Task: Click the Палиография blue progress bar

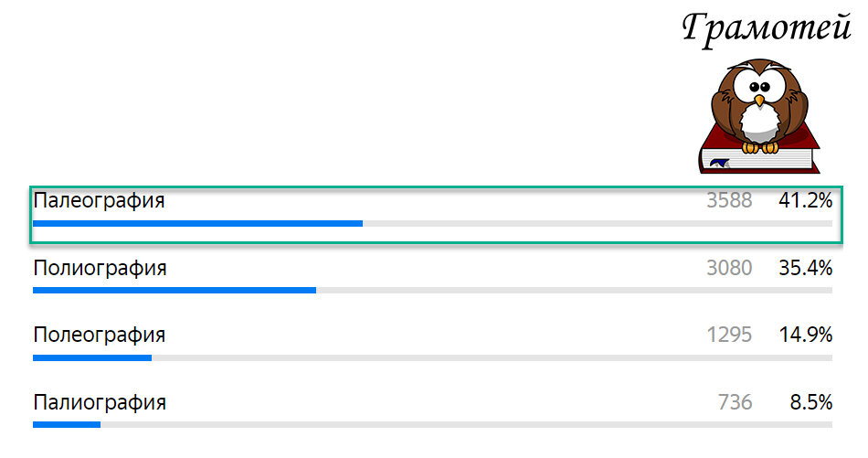Action: pos(67,425)
